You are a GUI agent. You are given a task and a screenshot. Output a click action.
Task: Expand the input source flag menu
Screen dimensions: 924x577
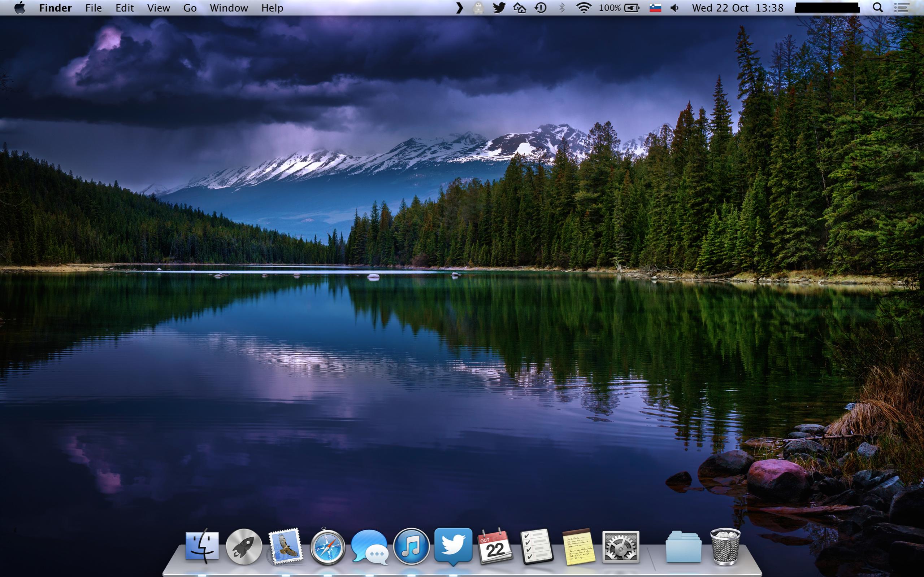(655, 8)
